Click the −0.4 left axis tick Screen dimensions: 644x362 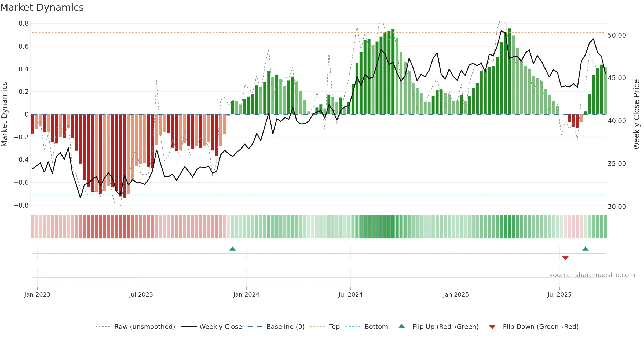point(21,160)
